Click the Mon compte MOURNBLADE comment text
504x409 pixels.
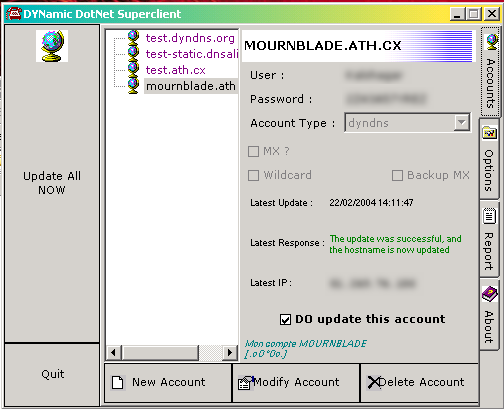[x=305, y=348]
